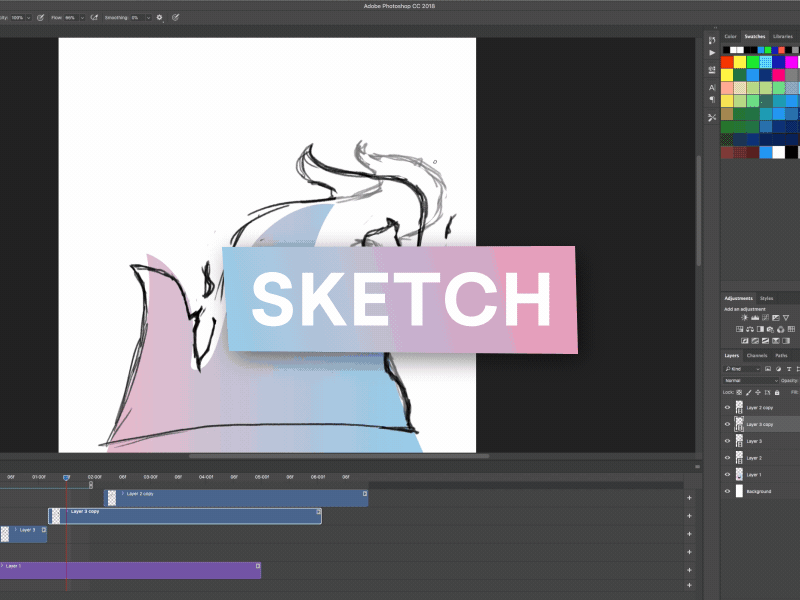Open the airbrush pressure icon in options bar
This screenshot has height=600, width=800.
tap(94, 17)
